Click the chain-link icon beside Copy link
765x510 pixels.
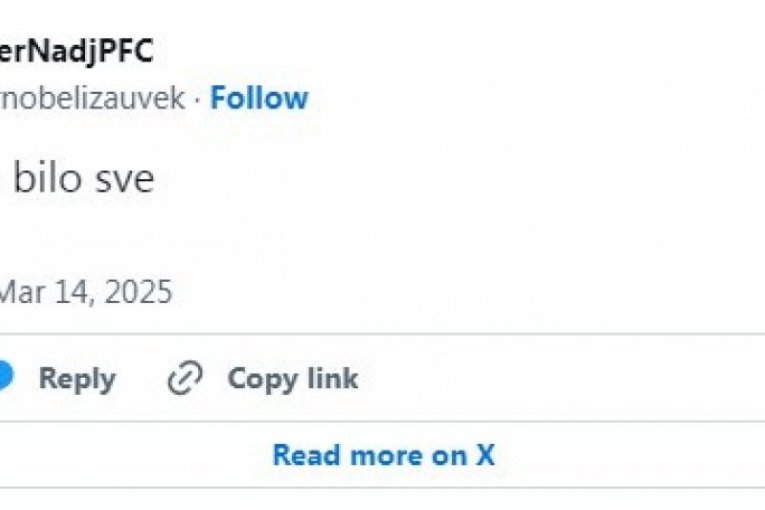click(185, 379)
